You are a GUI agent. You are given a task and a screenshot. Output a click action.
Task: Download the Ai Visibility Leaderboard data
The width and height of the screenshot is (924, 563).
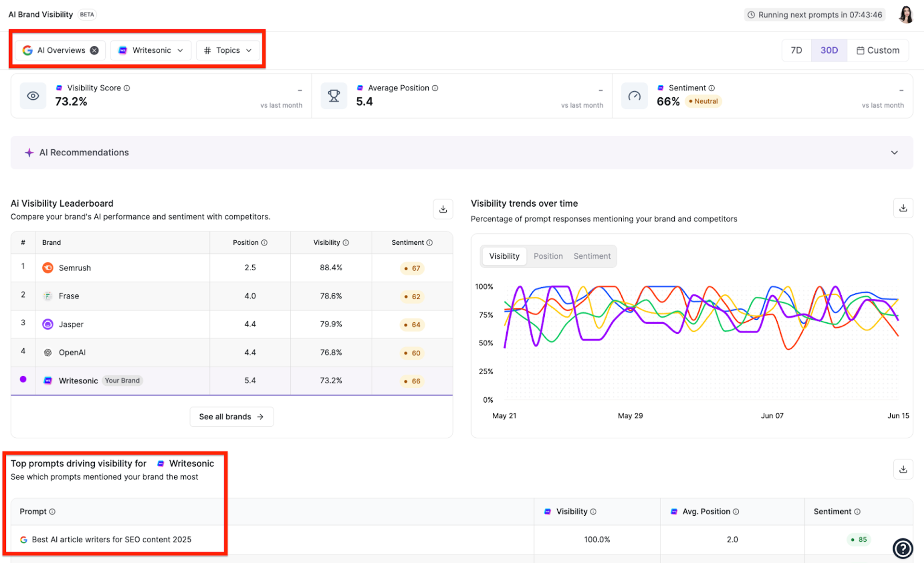pos(443,209)
